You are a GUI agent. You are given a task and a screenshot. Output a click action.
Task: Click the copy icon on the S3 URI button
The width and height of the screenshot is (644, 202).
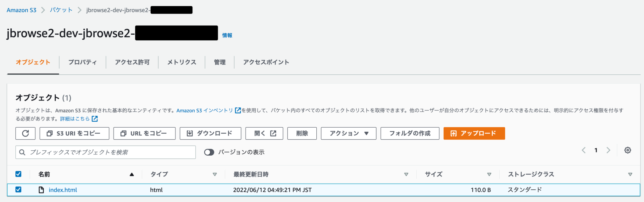click(x=49, y=133)
